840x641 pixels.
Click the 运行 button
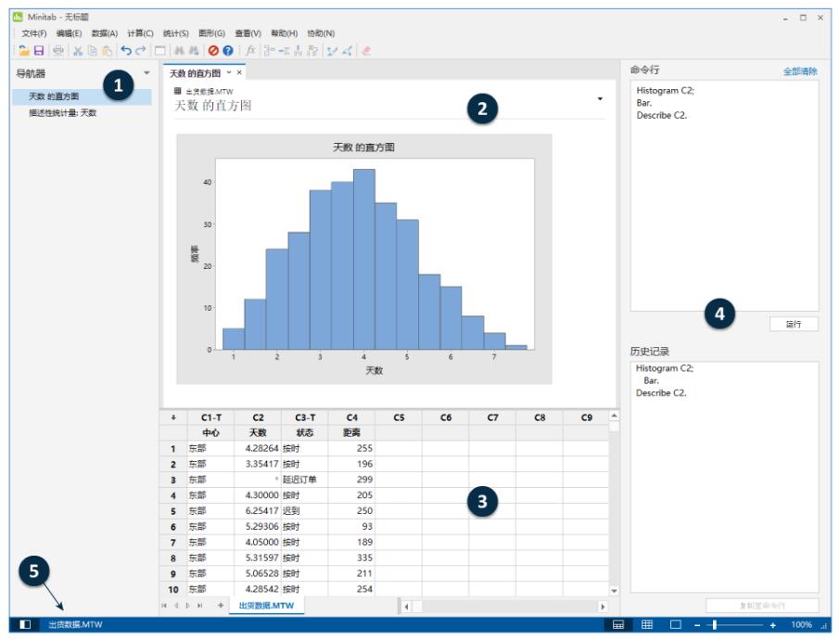794,325
